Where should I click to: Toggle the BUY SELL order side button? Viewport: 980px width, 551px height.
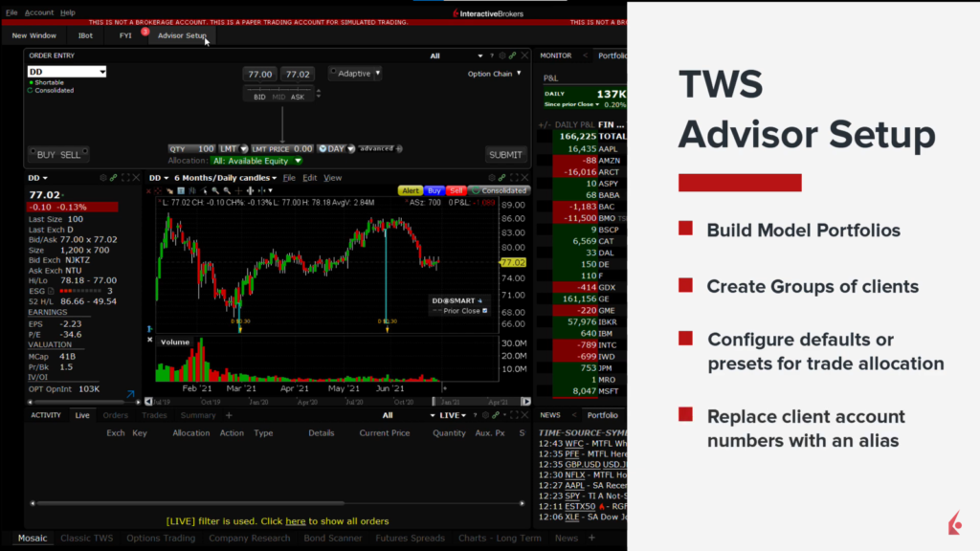(58, 154)
